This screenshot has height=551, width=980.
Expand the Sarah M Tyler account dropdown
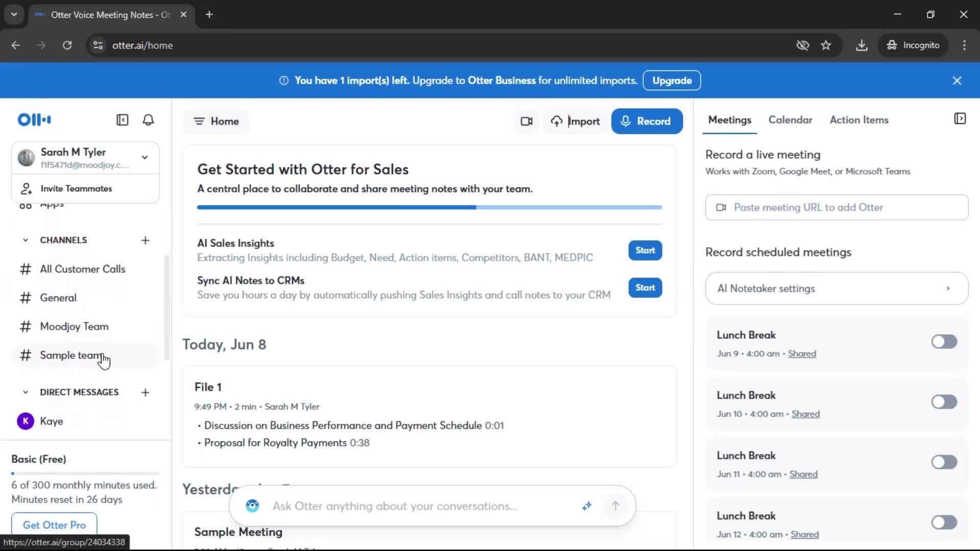pos(145,158)
